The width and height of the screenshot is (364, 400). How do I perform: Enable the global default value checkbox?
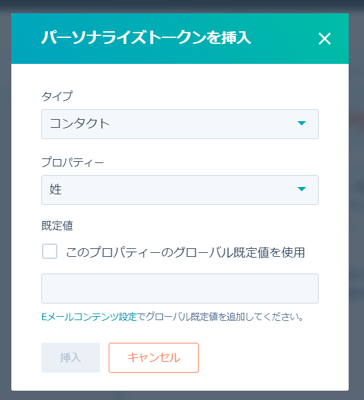50,252
